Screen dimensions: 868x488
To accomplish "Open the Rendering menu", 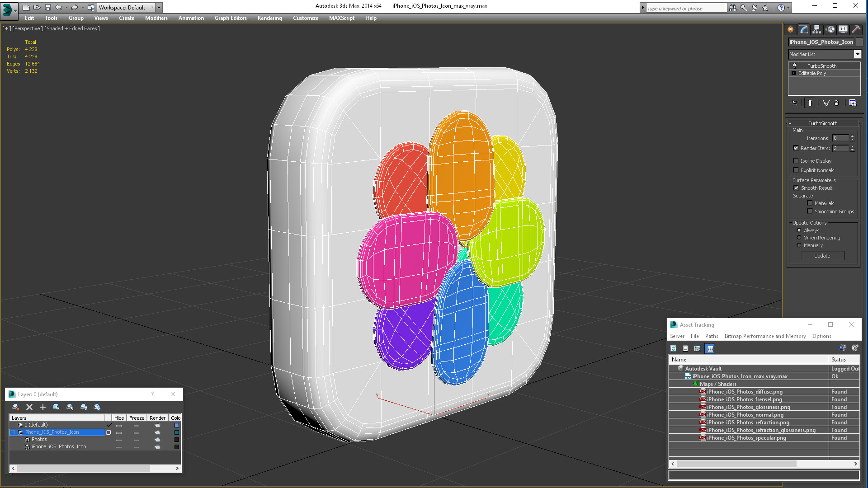I will click(x=270, y=18).
